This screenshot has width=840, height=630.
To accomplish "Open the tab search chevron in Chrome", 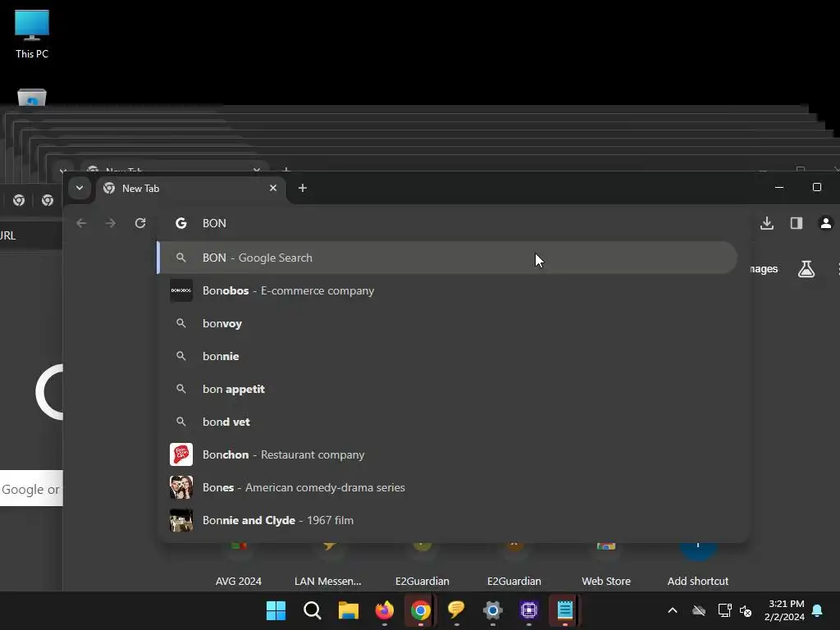I will point(80,188).
